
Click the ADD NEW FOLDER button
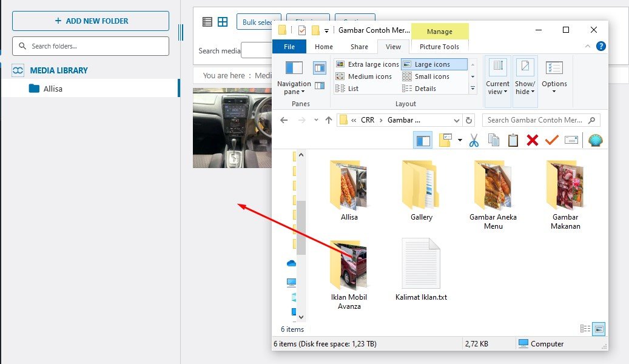pyautogui.click(x=90, y=21)
